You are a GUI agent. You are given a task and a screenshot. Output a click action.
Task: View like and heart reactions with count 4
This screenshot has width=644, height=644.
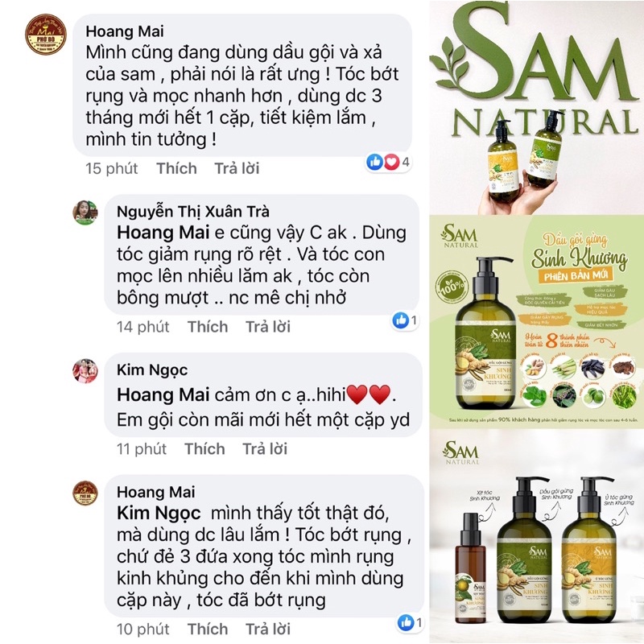click(x=388, y=162)
